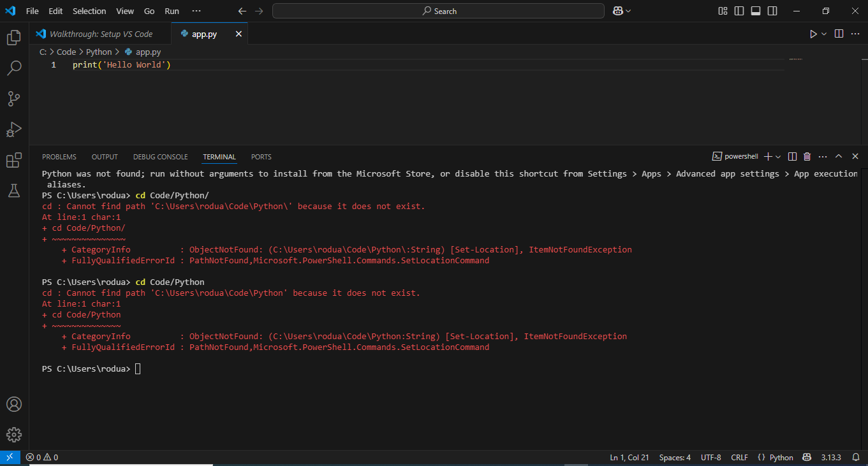868x466 pixels.
Task: Expand the new terminal launch profile dropdown
Action: click(778, 157)
